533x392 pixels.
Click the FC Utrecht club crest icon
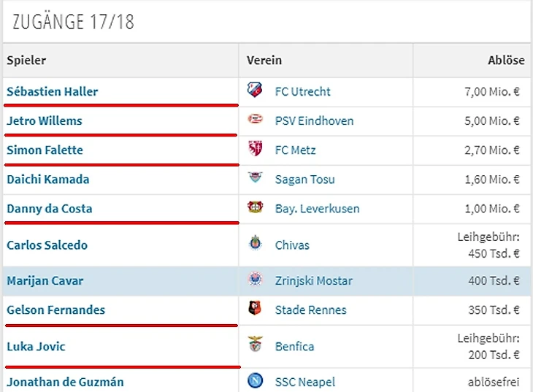click(x=255, y=91)
